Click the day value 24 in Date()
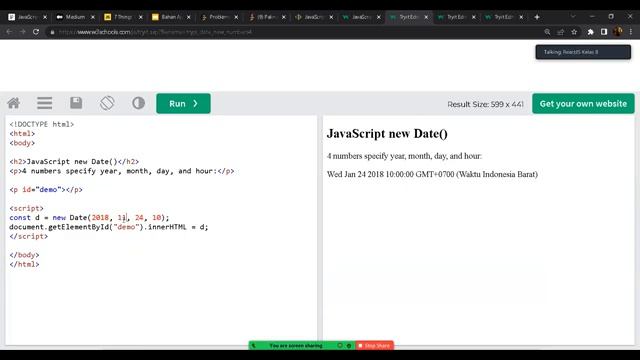The height and width of the screenshot is (360, 640). pos(140,218)
